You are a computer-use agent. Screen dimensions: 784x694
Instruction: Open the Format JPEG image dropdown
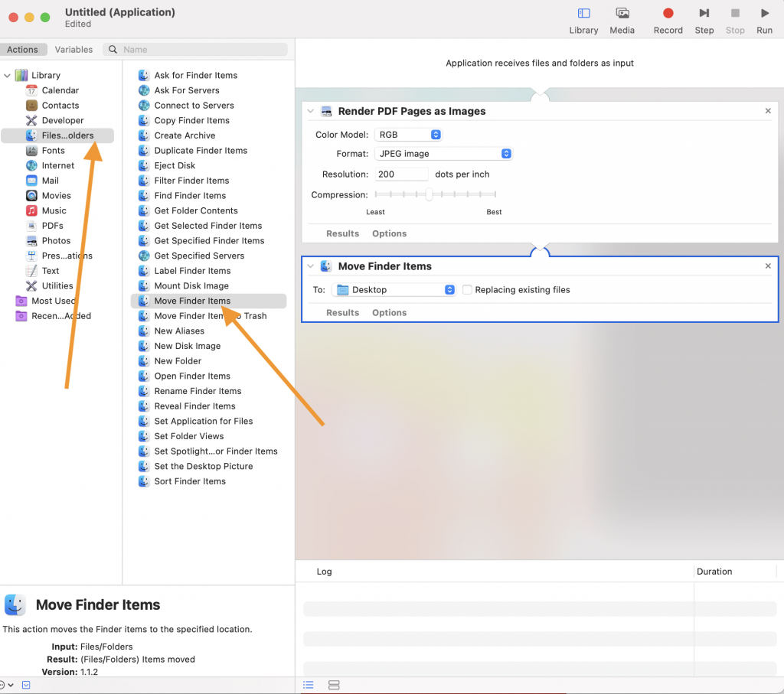point(443,153)
